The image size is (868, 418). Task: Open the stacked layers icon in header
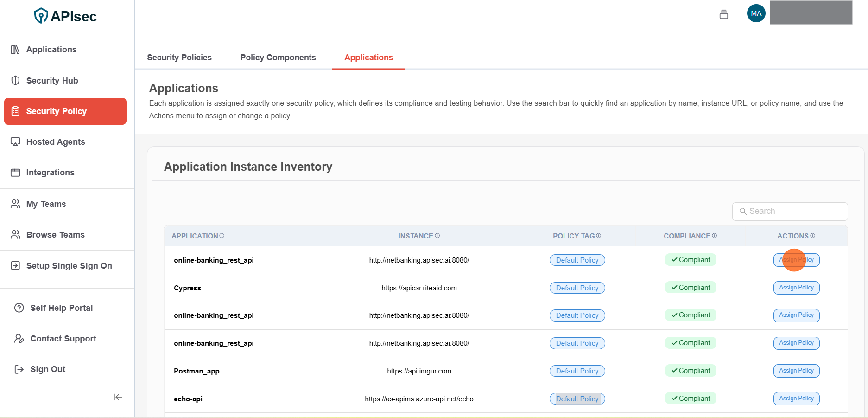723,14
